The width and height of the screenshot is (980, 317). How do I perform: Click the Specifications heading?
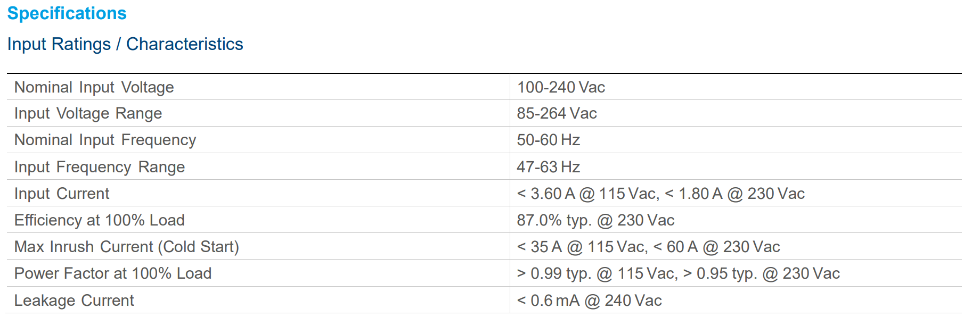67,13
